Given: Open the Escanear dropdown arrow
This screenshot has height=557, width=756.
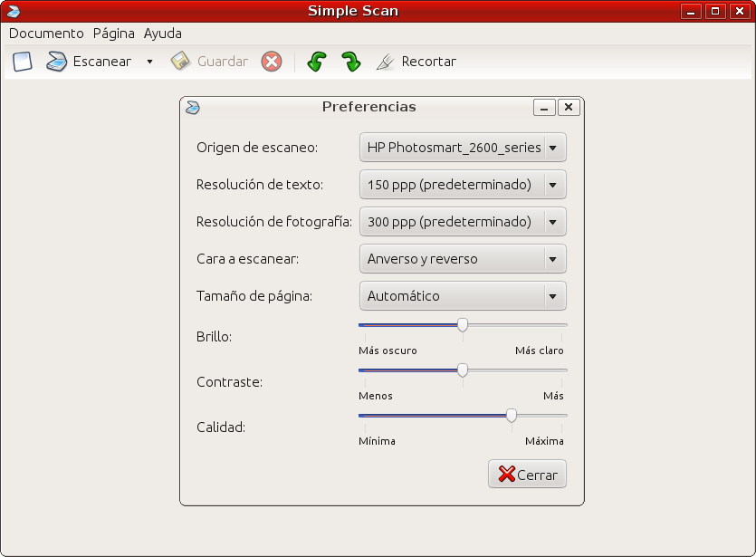Looking at the screenshot, I should coord(149,62).
